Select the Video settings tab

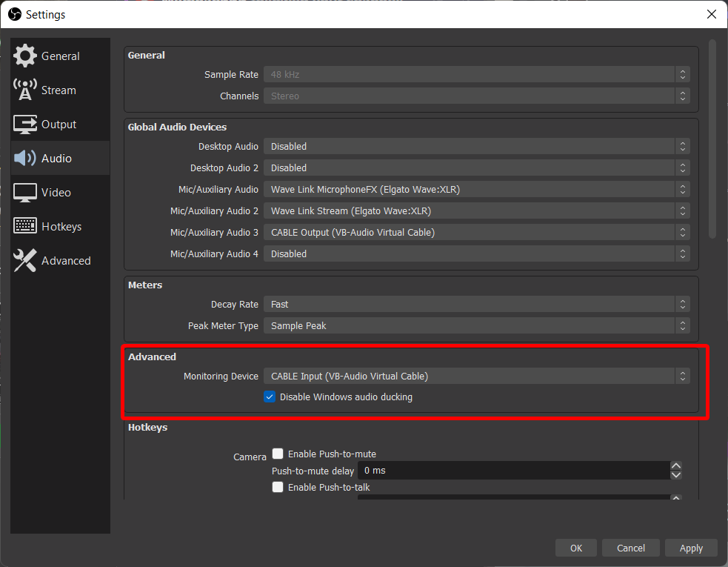[x=60, y=193]
